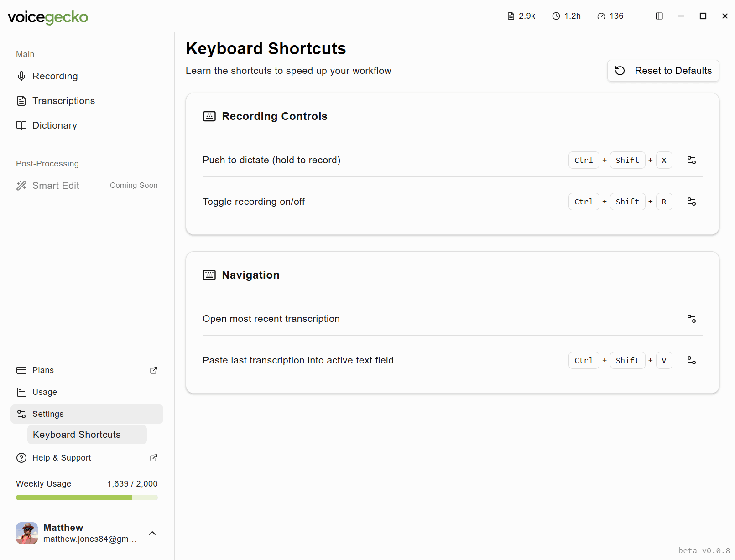Click the Reset to Defaults button
Screen dimensions: 735x560
[662, 71]
